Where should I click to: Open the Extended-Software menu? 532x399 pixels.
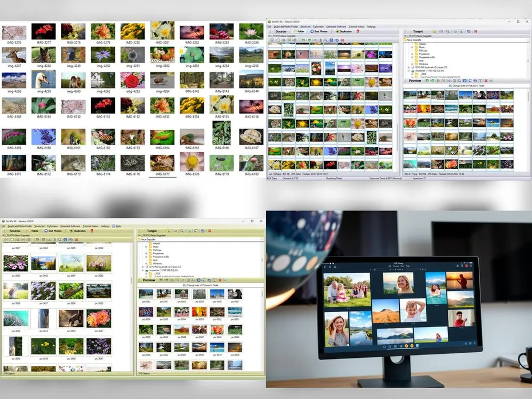pos(335,26)
